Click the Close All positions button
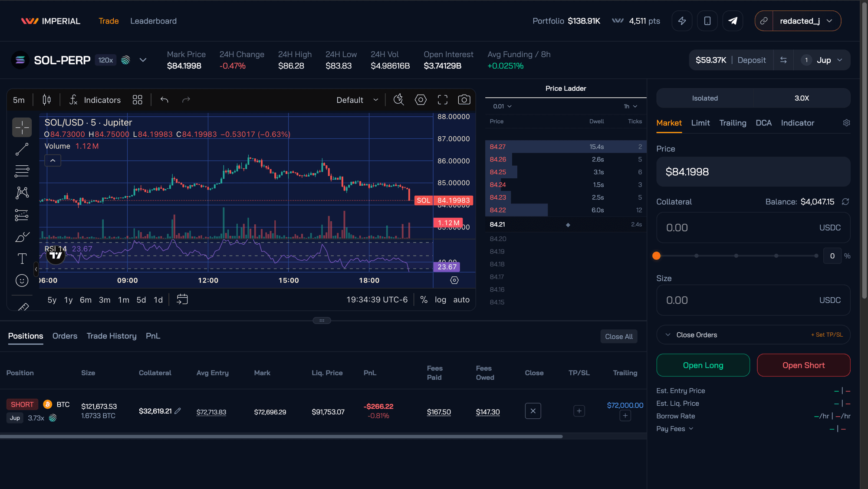This screenshot has height=489, width=868. click(619, 336)
